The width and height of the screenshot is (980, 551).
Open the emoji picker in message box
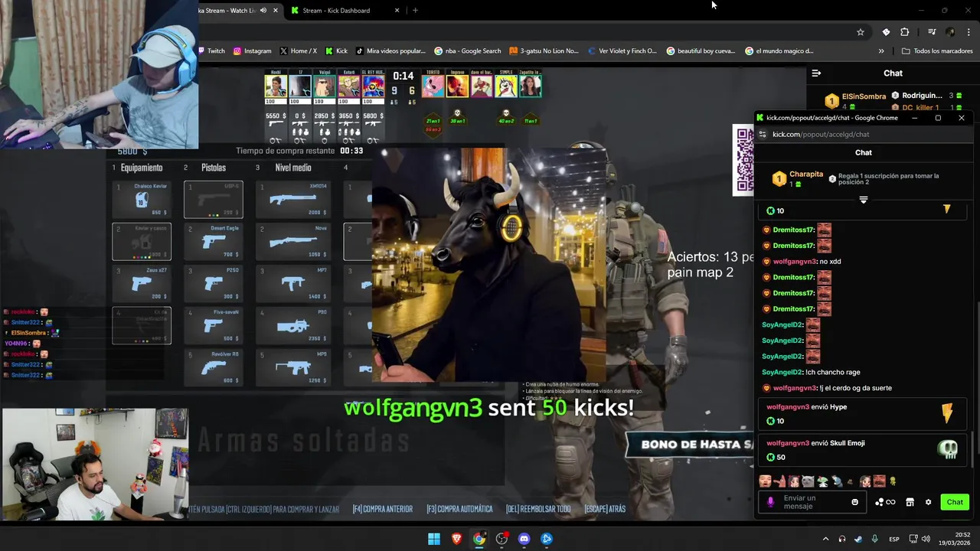coord(854,502)
